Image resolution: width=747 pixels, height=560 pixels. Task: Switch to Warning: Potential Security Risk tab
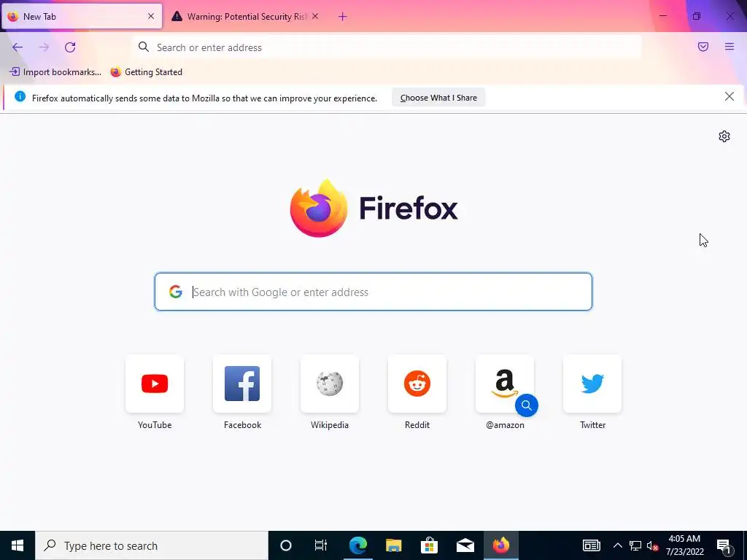tap(245, 16)
